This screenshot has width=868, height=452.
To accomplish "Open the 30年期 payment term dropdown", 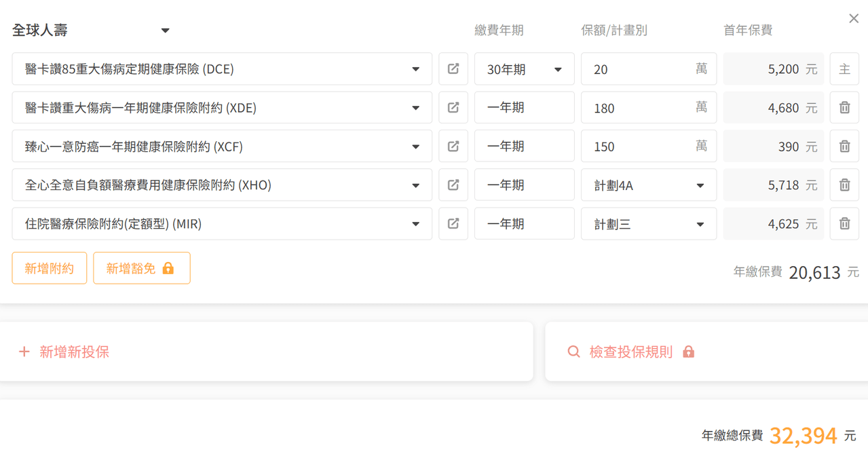I will (x=524, y=69).
